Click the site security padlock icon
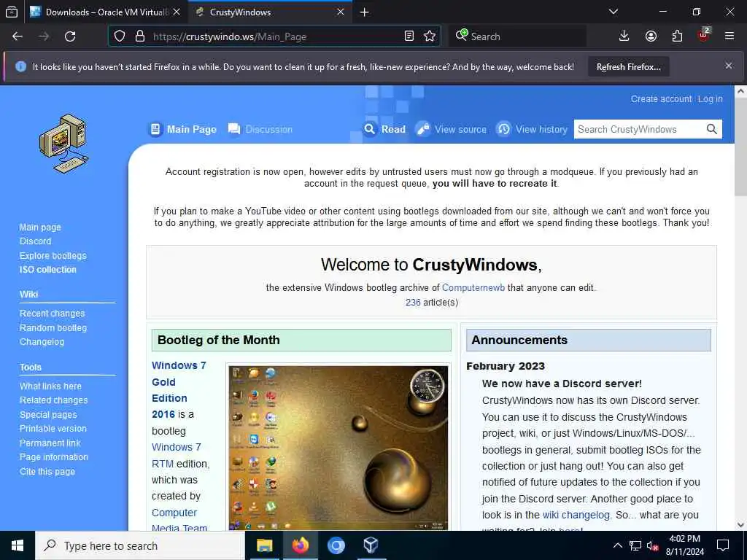 [139, 36]
